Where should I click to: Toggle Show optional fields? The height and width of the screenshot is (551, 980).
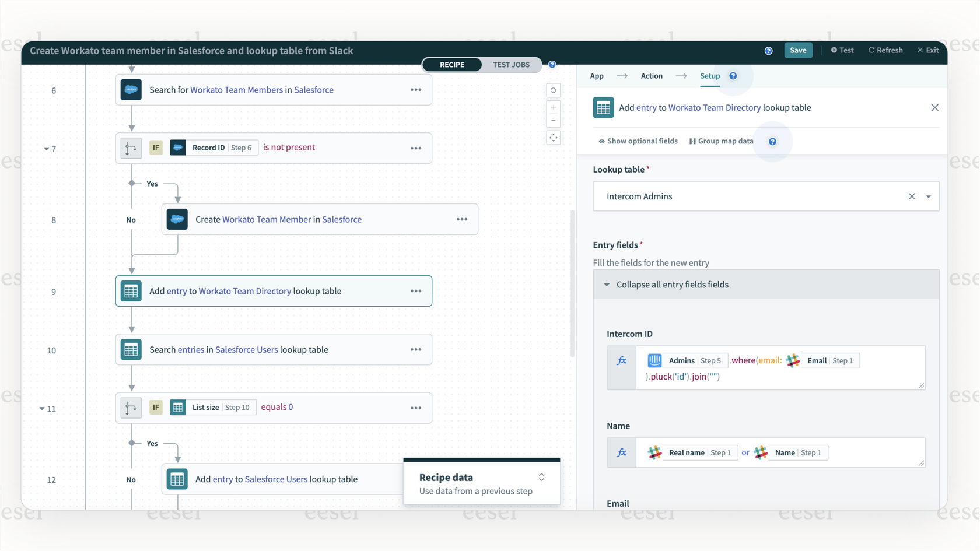pyautogui.click(x=638, y=141)
